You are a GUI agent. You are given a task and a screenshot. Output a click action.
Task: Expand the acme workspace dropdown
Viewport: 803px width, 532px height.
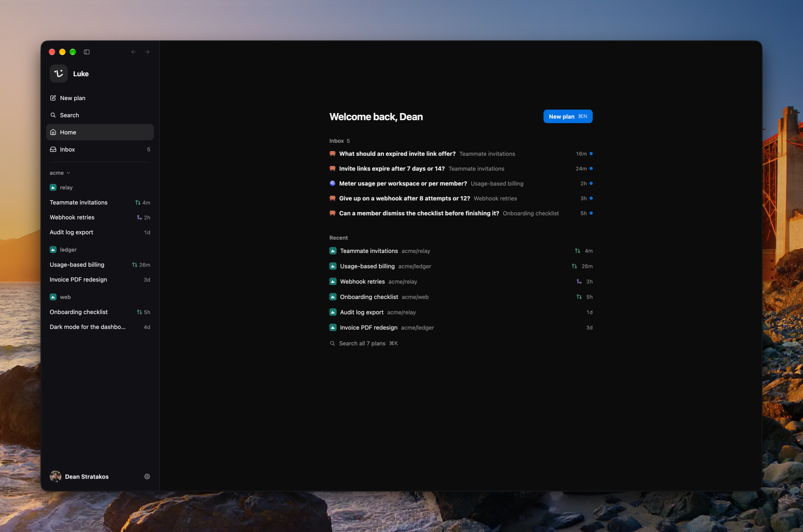[60, 173]
